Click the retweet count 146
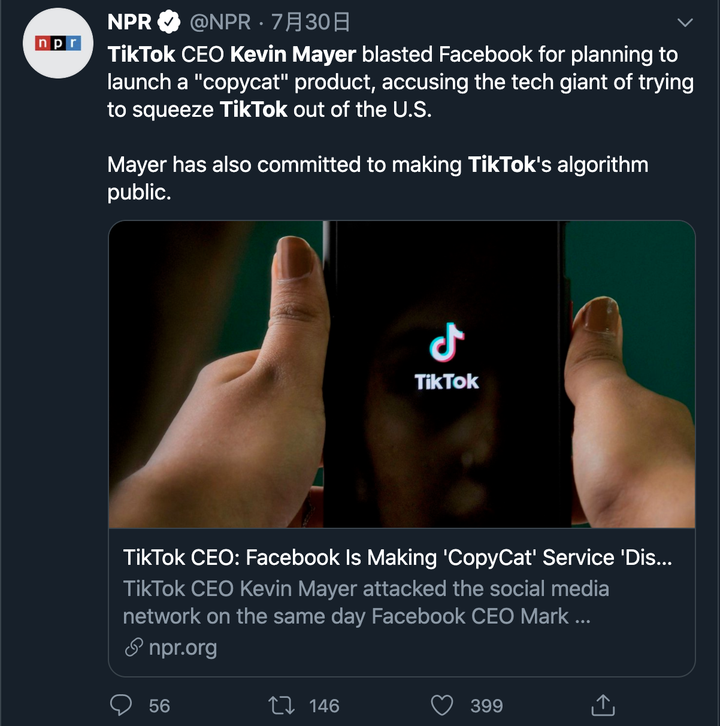The image size is (720, 726). tap(324, 706)
